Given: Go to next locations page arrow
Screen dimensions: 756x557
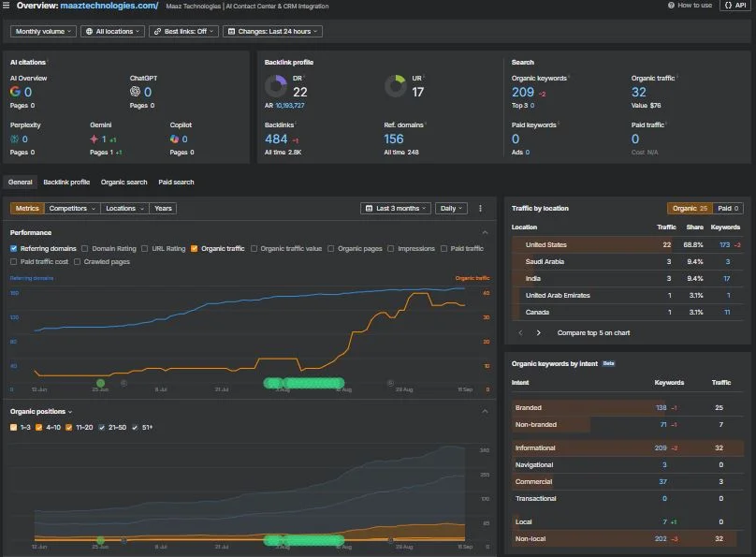Looking at the screenshot, I should 539,332.
